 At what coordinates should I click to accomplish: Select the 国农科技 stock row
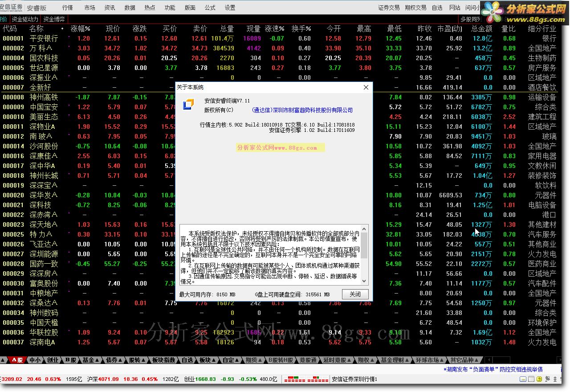(280, 58)
